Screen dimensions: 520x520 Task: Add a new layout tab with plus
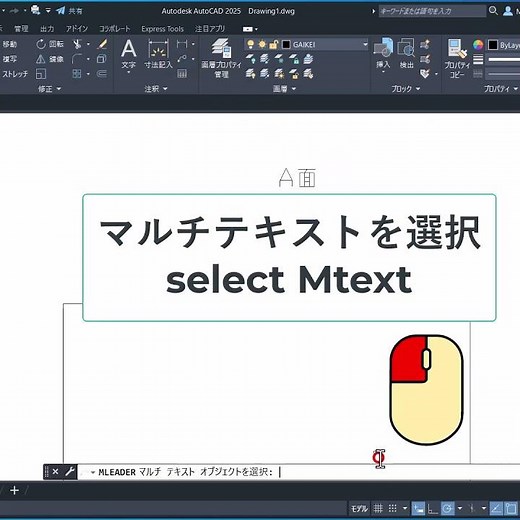click(x=14, y=490)
